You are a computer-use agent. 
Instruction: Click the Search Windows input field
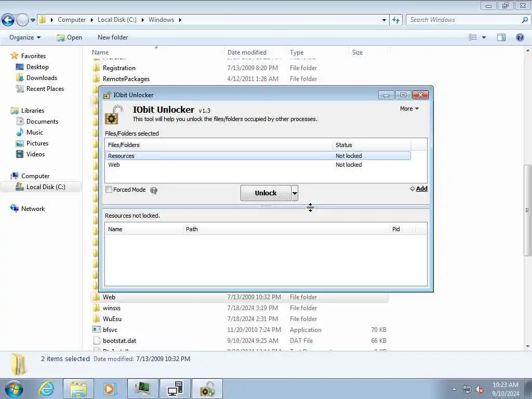463,20
